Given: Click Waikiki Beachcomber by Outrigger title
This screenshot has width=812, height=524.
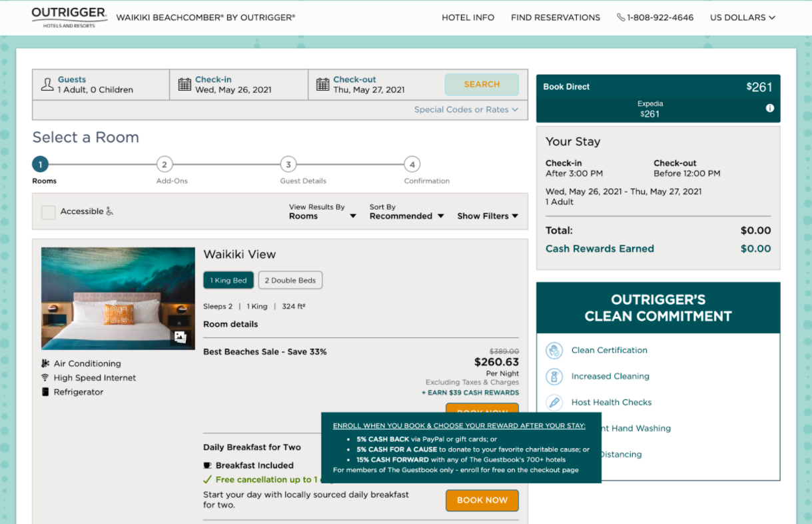Looking at the screenshot, I should coord(206,17).
